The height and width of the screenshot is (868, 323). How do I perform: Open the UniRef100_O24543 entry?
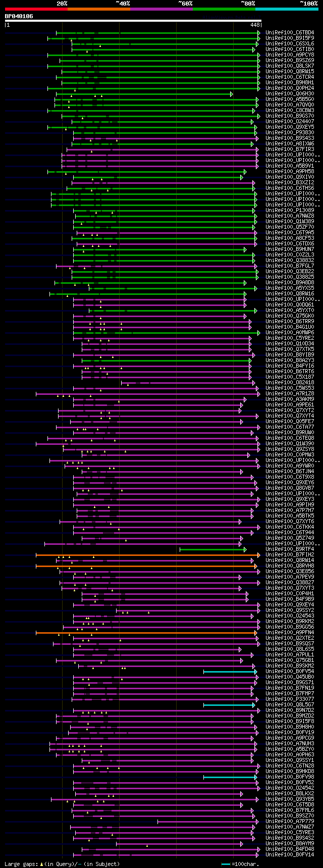(x=290, y=616)
